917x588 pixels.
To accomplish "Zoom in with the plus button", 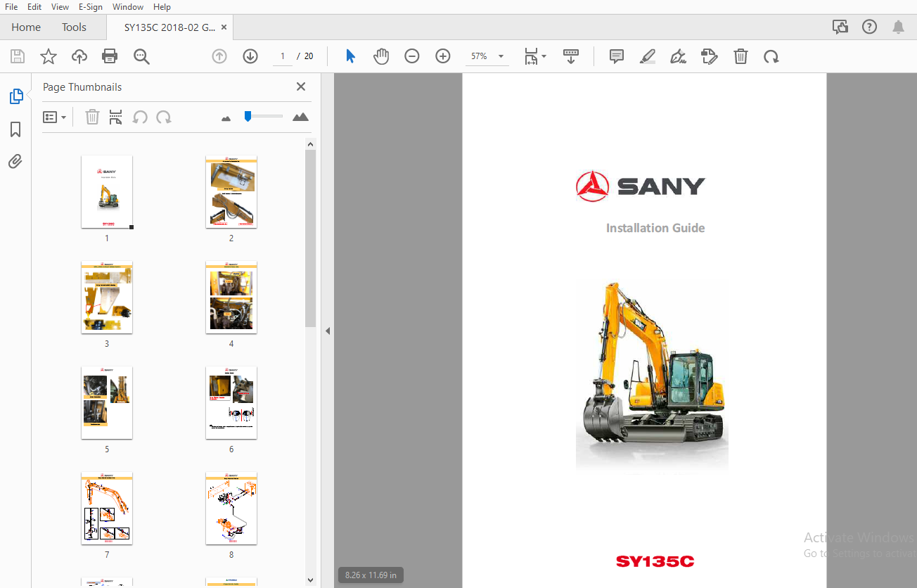I will 443,56.
